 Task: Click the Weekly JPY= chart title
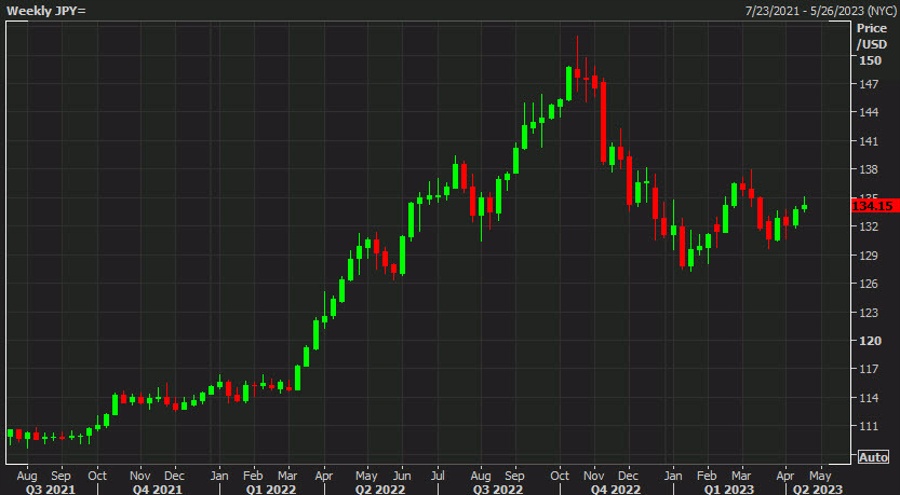[46, 10]
